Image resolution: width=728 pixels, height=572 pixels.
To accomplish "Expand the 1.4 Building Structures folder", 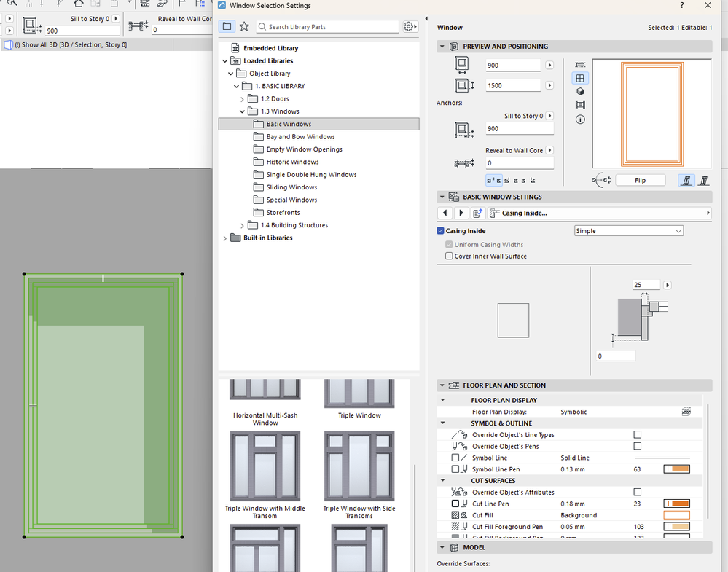I will point(242,225).
